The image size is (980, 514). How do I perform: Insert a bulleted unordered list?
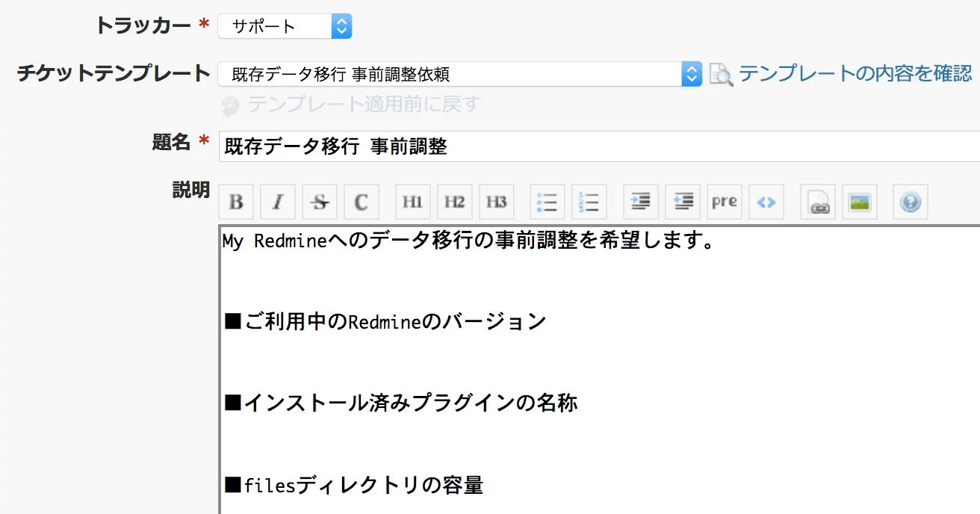(548, 202)
